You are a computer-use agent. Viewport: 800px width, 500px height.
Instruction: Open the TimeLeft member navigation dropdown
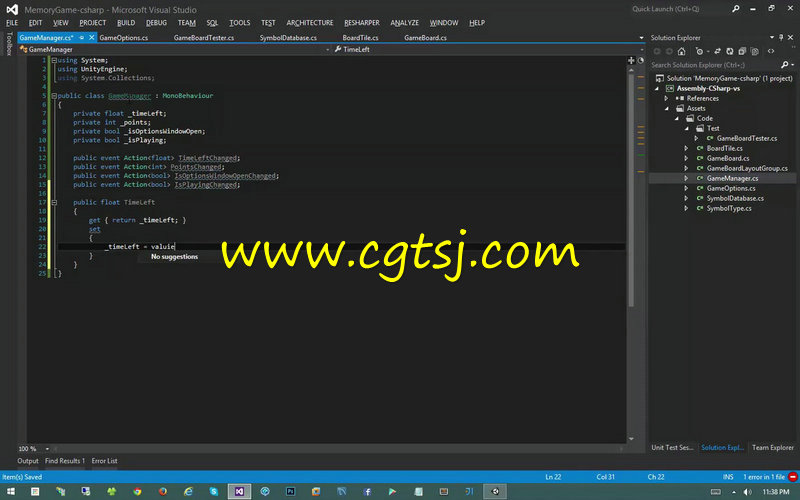coord(642,49)
